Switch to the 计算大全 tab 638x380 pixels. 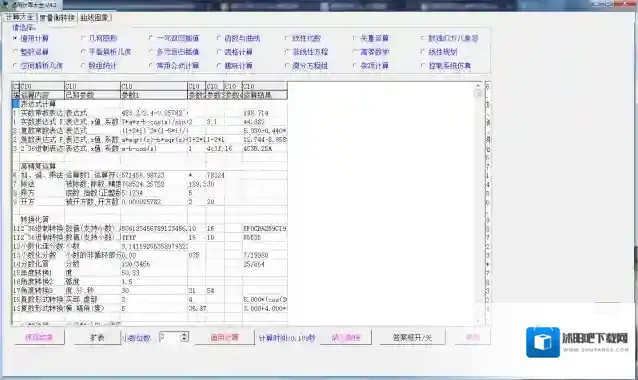tap(20, 17)
